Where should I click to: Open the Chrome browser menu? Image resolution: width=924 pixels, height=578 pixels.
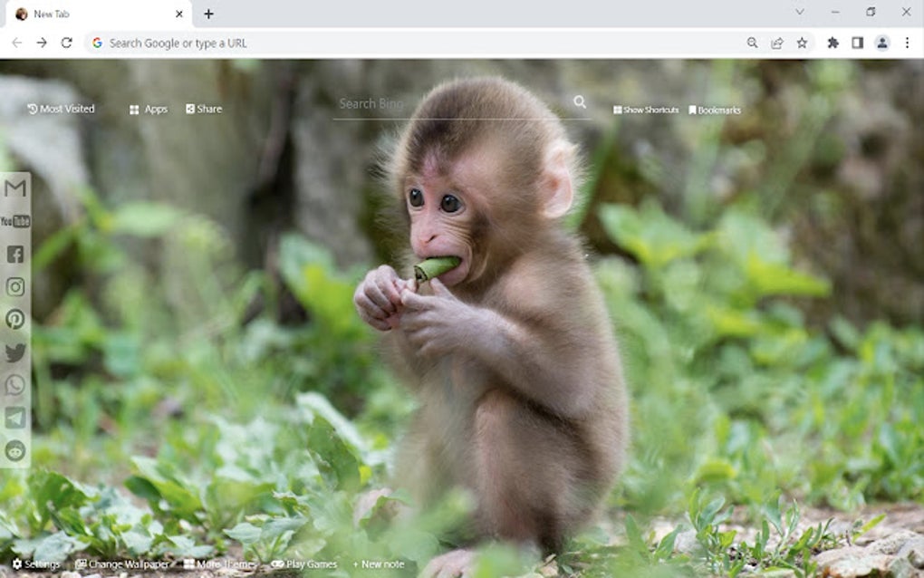(908, 43)
